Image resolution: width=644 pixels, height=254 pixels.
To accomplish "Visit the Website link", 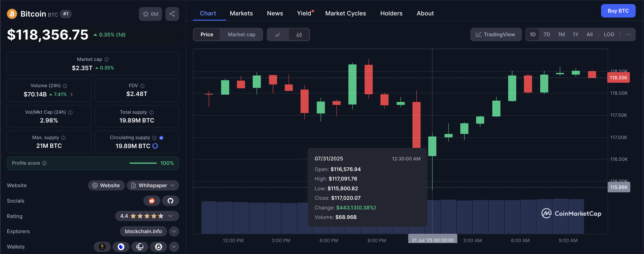I will [106, 185].
